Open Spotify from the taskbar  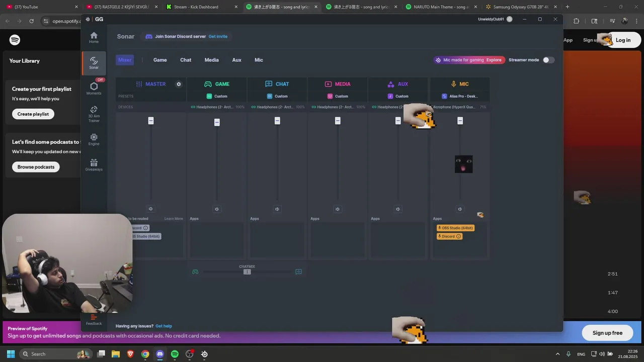175,354
